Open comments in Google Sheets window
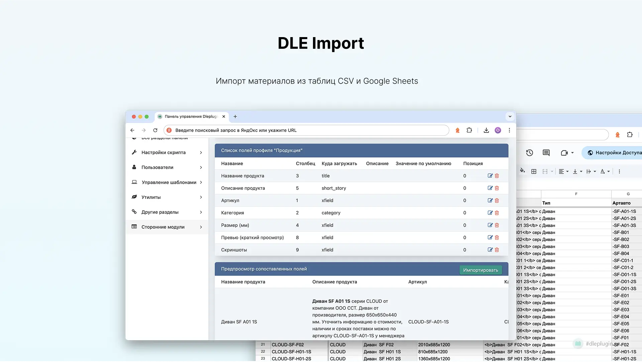The width and height of the screenshot is (642, 364). [546, 153]
